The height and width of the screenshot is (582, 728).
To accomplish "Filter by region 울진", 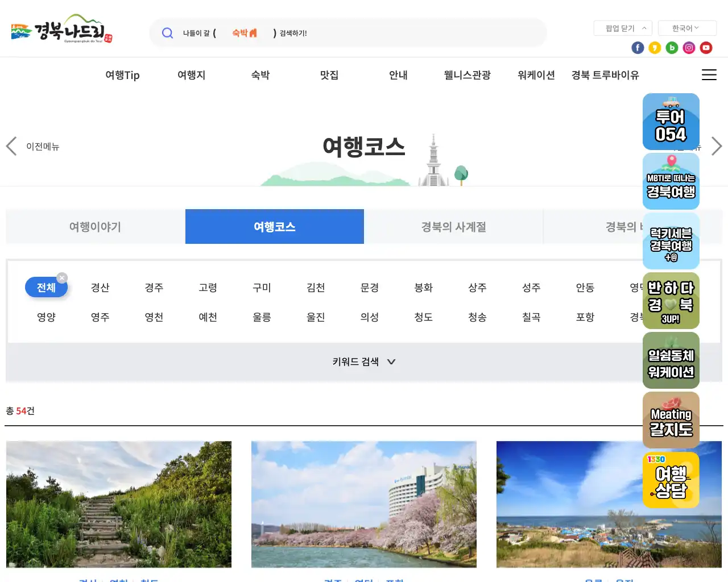I will pyautogui.click(x=316, y=317).
